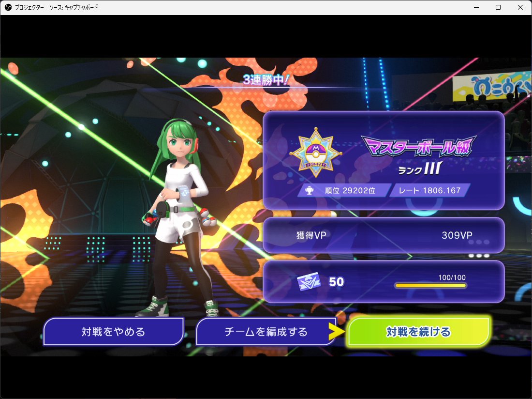Select チームを編成する button

(x=266, y=331)
